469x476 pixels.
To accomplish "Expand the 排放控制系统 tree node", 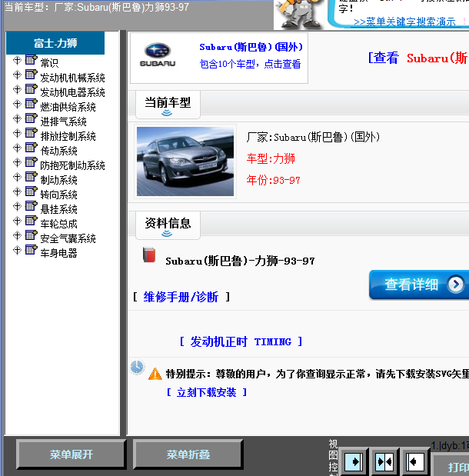I will tap(17, 133).
